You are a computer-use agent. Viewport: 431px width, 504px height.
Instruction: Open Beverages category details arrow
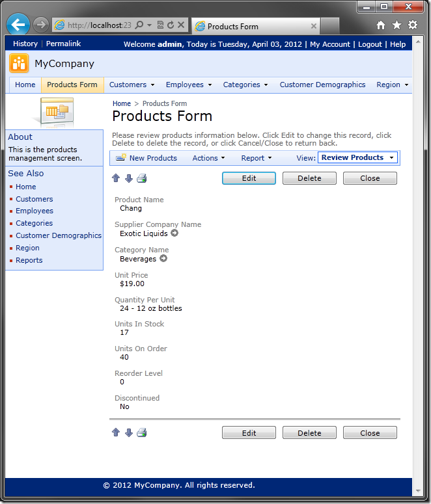(x=163, y=258)
